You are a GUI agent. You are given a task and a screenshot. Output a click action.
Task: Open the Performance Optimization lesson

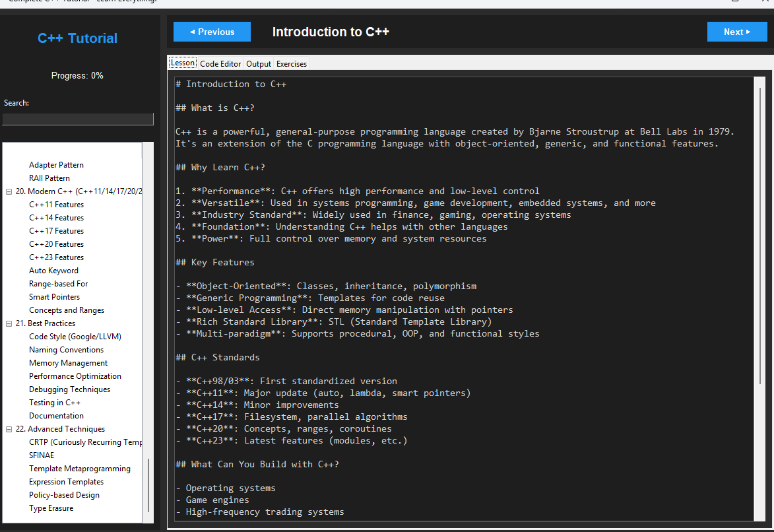coord(75,376)
